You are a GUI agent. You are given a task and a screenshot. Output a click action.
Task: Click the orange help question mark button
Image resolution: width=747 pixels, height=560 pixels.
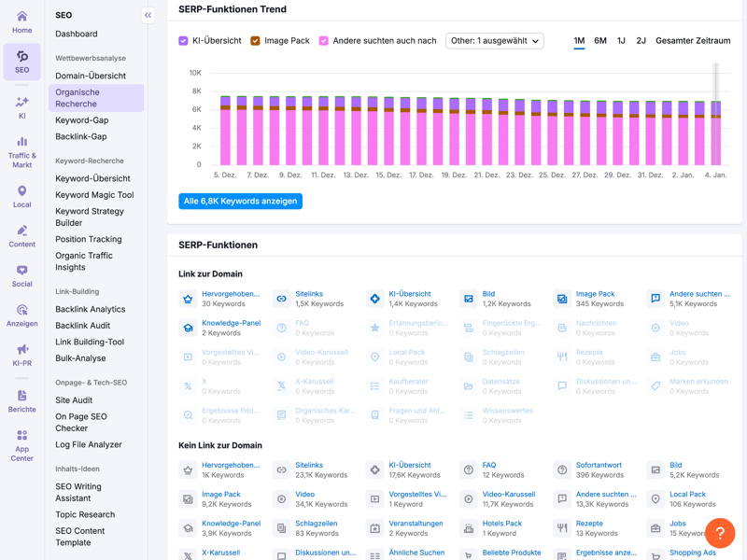[x=720, y=533]
